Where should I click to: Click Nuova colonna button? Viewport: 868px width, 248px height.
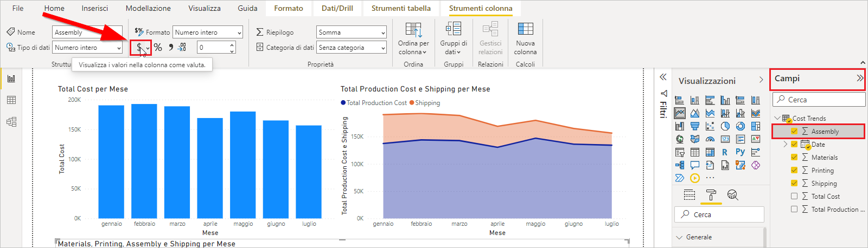tap(525, 38)
